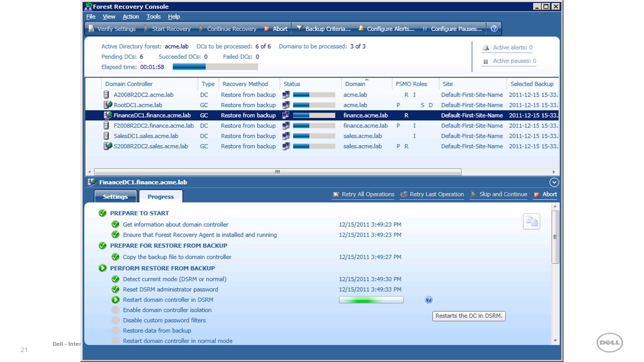This screenshot has height=362, width=644.
Task: Click progress bar of Restart domain controller in DSRM
Action: (x=371, y=300)
